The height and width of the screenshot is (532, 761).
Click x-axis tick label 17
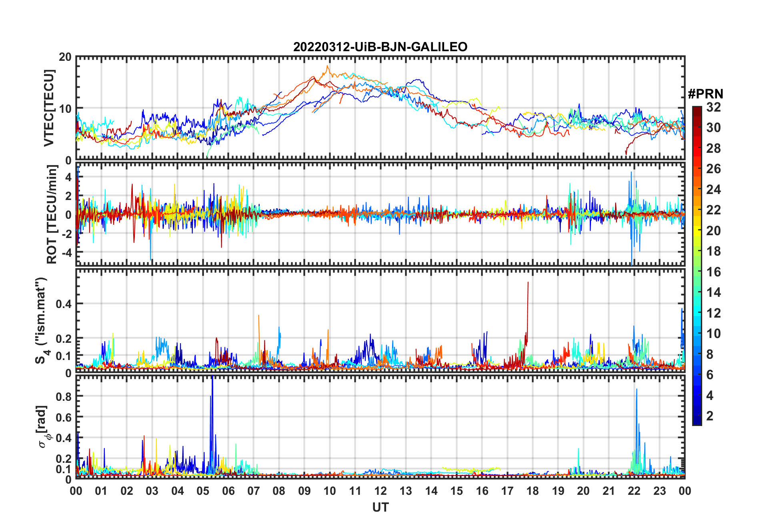click(x=507, y=491)
